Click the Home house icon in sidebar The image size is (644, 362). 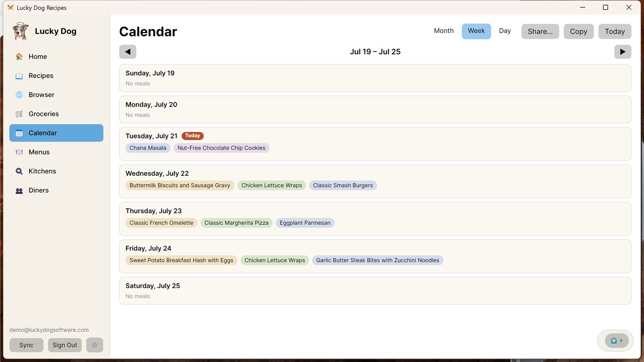pyautogui.click(x=19, y=57)
